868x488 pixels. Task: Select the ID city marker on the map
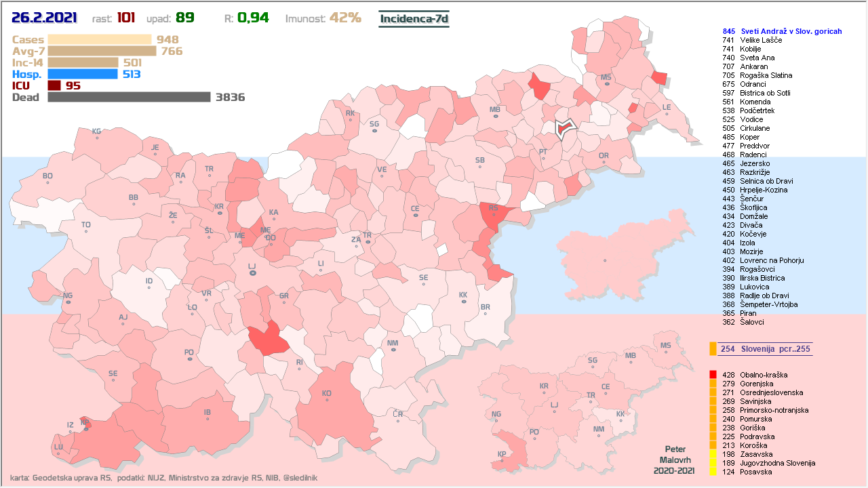tap(149, 287)
